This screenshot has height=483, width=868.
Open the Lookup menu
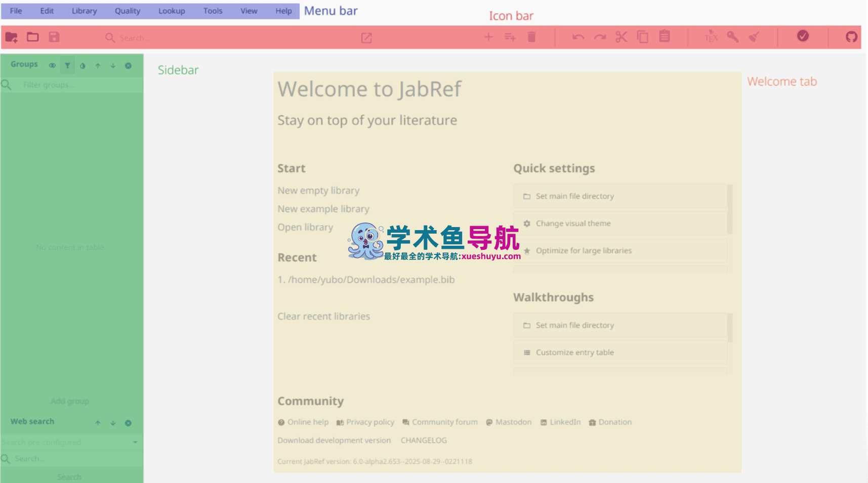[x=172, y=11]
